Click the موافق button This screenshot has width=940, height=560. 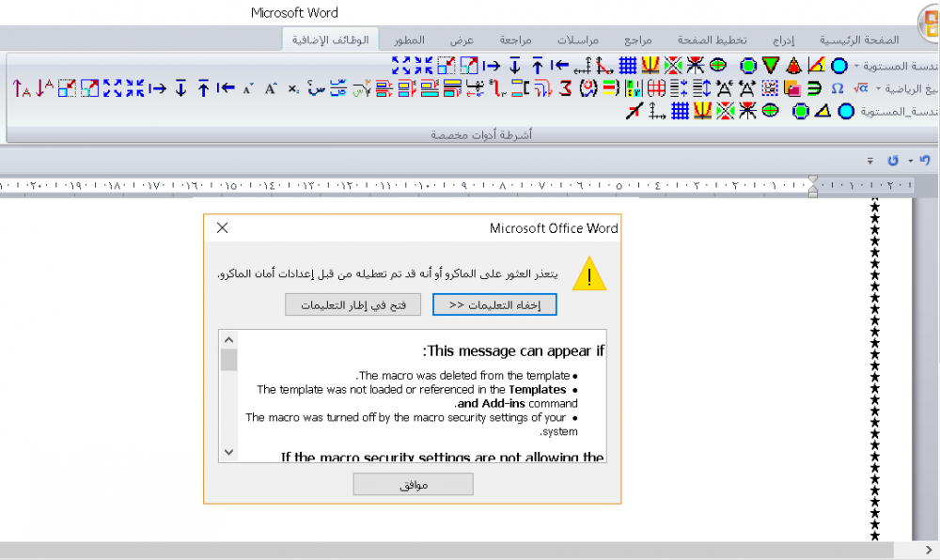click(413, 484)
